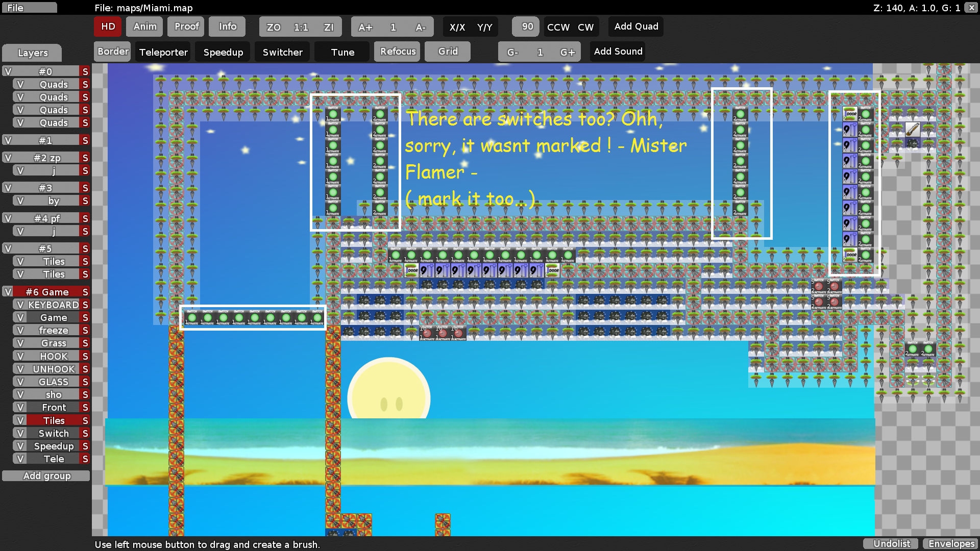Select the Speedup layer

pos(54,446)
